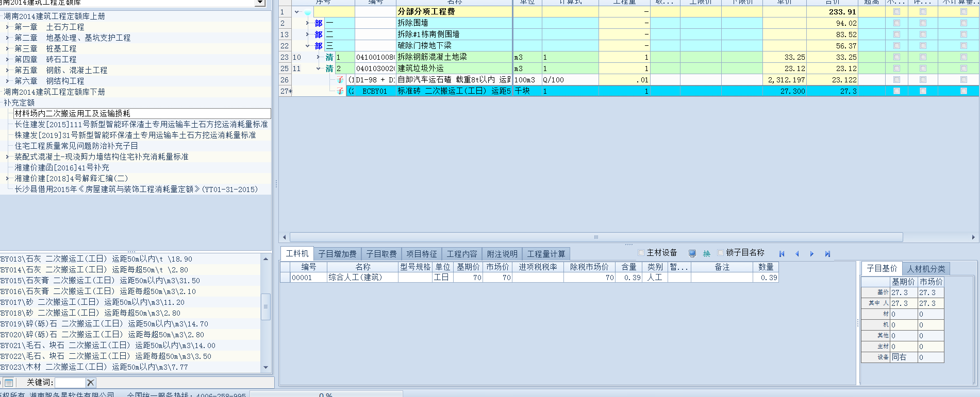
Task: Jump to first record with navigation arrow
Action: tap(782, 254)
